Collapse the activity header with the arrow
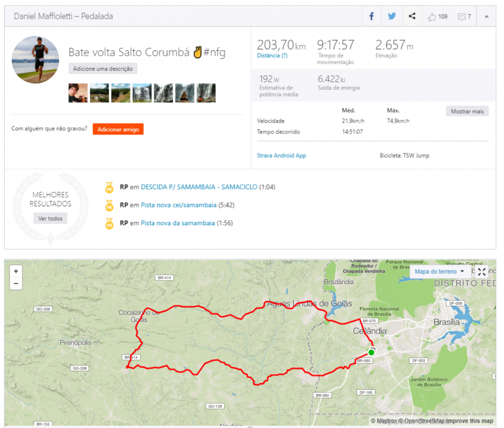 coord(486,16)
